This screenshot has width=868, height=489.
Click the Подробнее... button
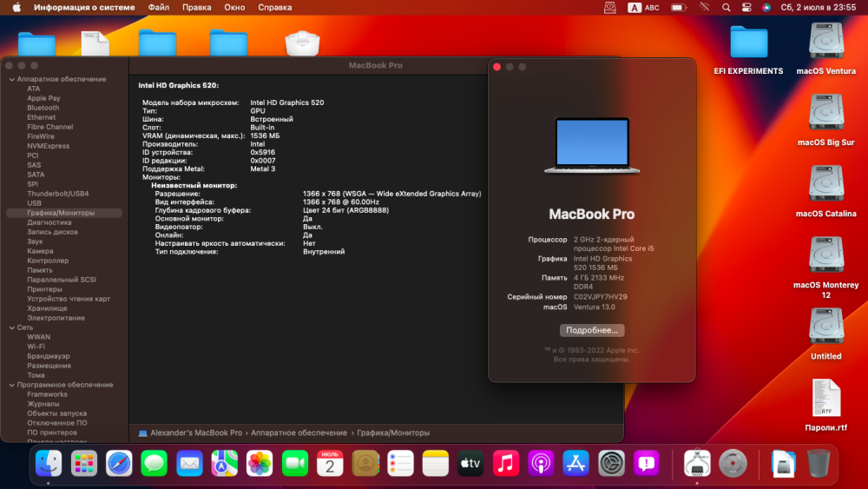[592, 330]
